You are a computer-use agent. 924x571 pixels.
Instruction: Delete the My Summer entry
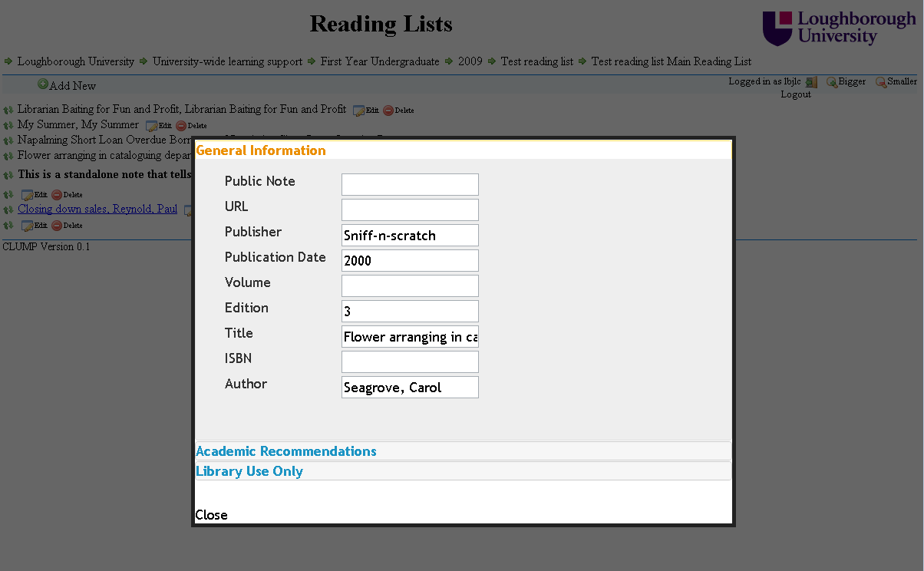coord(181,126)
